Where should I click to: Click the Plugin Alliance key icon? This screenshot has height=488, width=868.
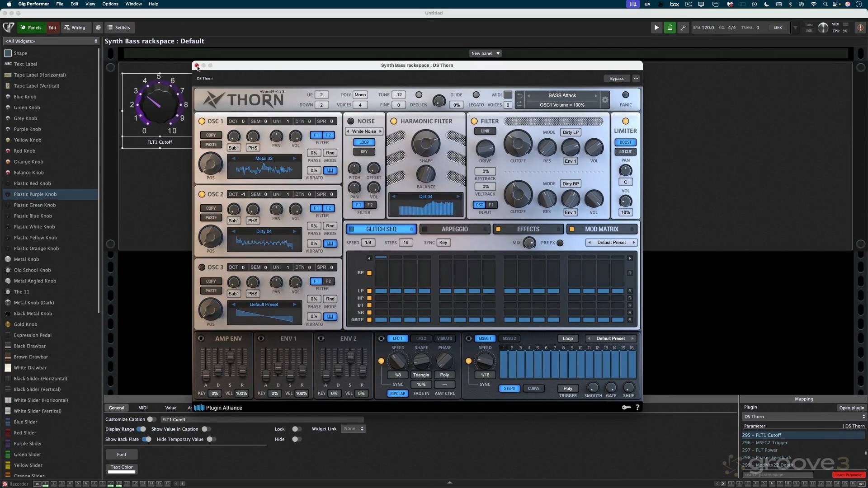click(626, 408)
